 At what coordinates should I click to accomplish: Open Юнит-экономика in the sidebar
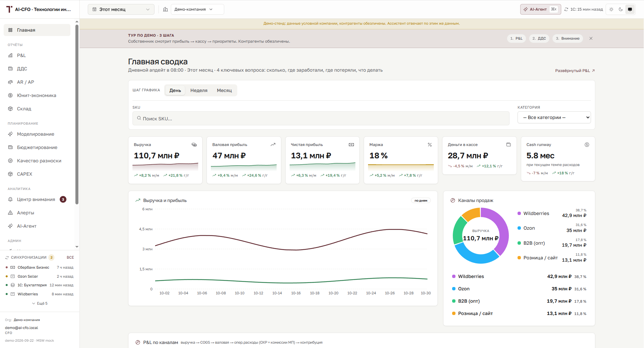point(37,95)
